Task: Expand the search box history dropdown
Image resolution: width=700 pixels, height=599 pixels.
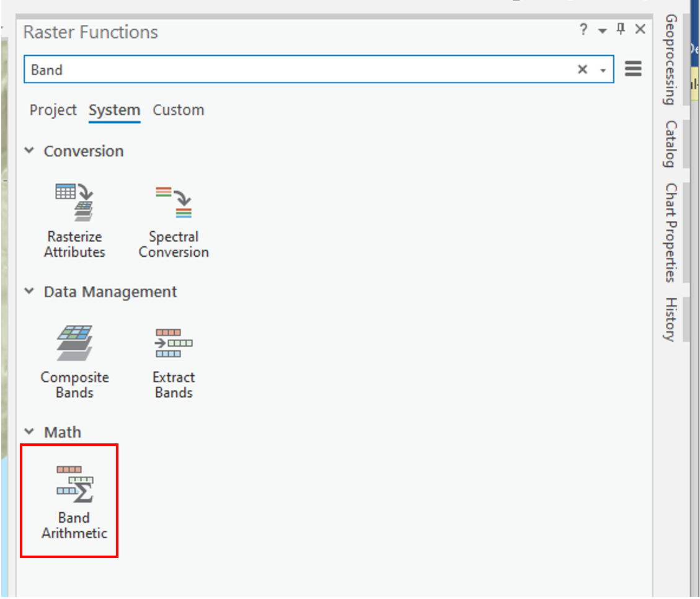Action: 603,71
